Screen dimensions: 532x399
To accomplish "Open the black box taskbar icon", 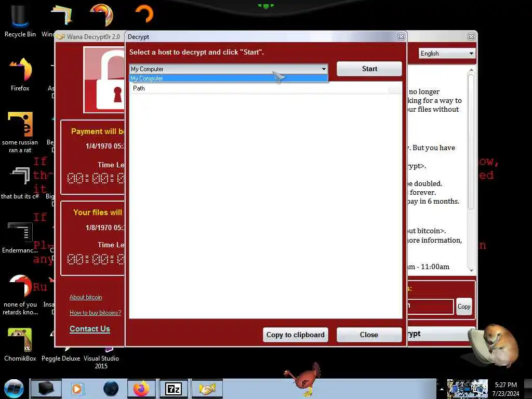I will [x=46, y=389].
